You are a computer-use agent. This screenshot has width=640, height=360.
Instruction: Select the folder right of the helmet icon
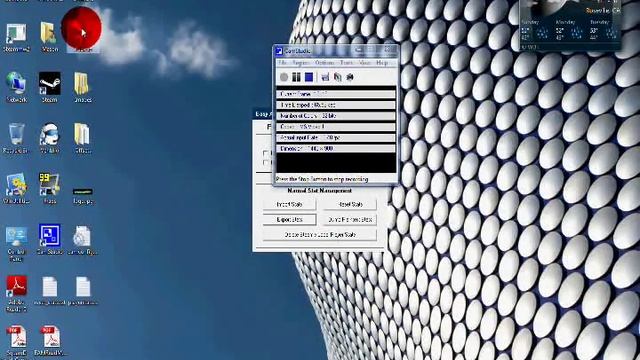pyautogui.click(x=82, y=138)
